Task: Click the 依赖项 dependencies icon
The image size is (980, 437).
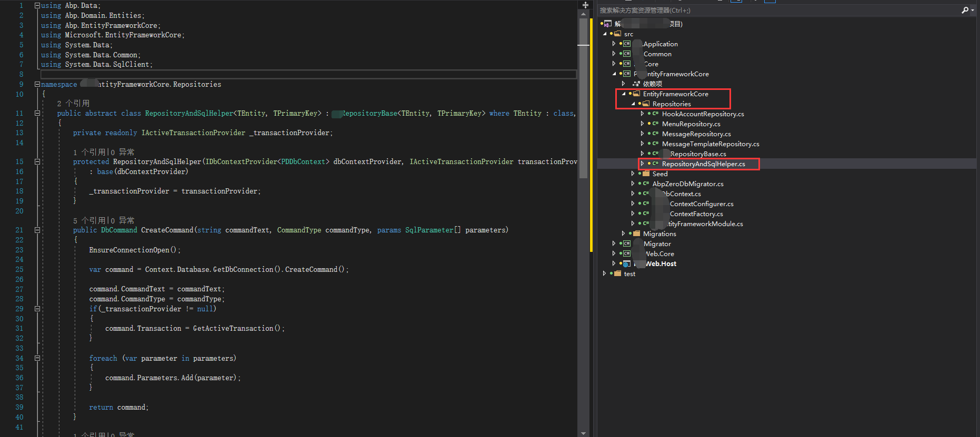Action: pos(636,84)
